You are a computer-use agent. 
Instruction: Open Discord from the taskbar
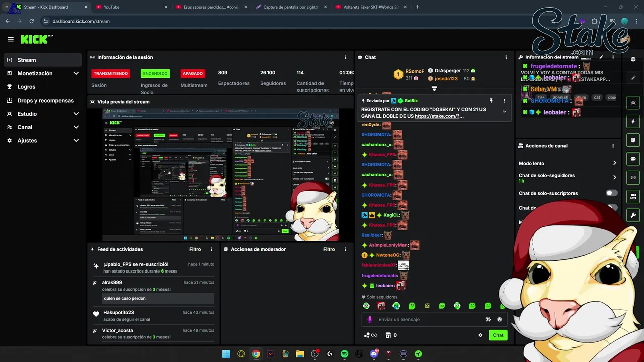374,354
